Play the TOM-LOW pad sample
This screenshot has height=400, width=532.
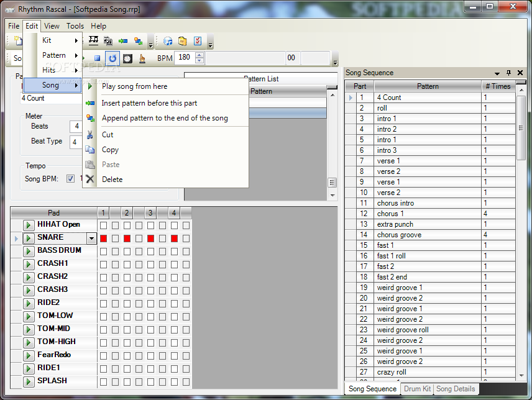pos(29,317)
